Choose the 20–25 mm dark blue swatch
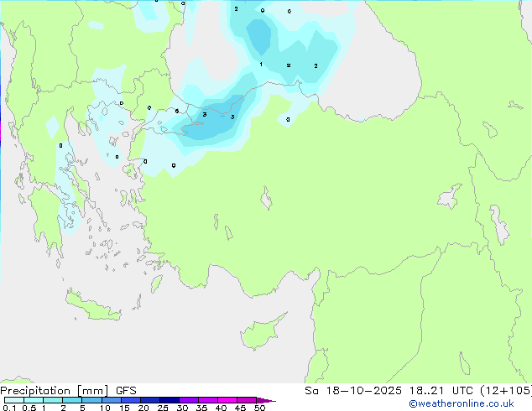 pos(149,400)
